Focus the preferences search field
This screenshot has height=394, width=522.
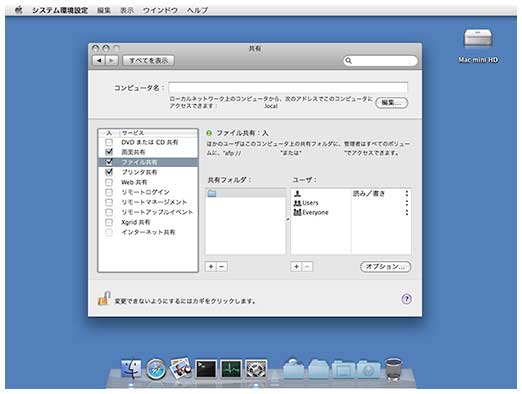click(x=380, y=61)
